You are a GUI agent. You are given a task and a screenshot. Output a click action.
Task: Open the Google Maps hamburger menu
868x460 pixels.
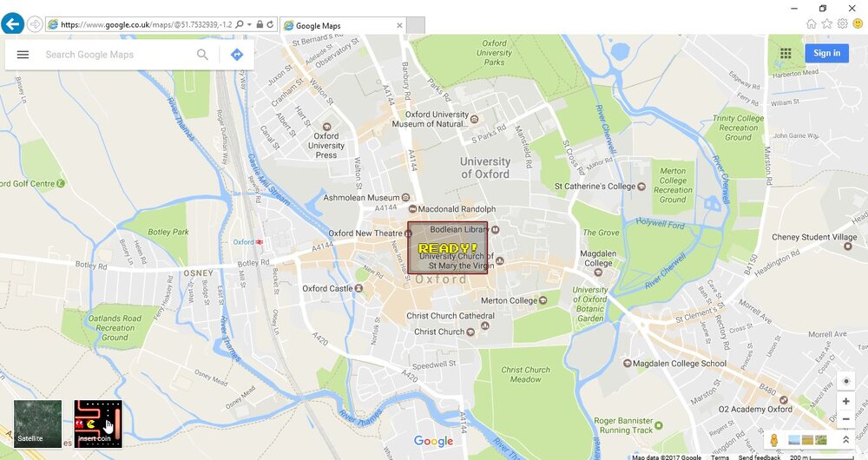23,55
